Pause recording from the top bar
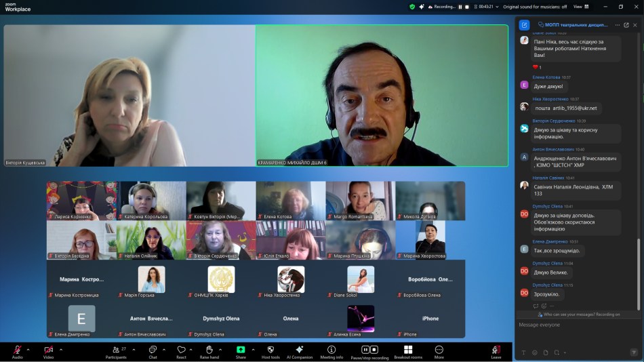This screenshot has width=644, height=362. pos(460,7)
